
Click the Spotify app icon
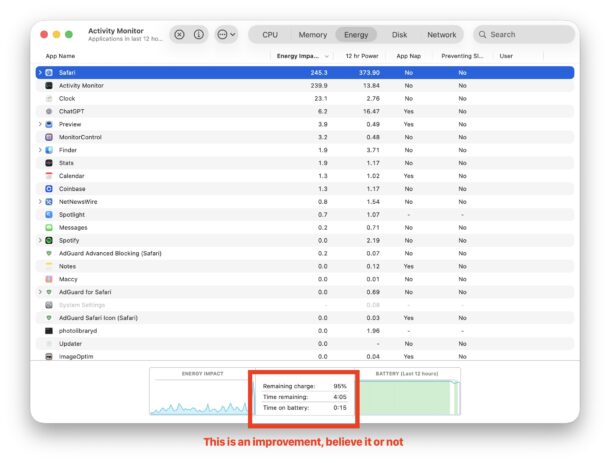tap(49, 240)
